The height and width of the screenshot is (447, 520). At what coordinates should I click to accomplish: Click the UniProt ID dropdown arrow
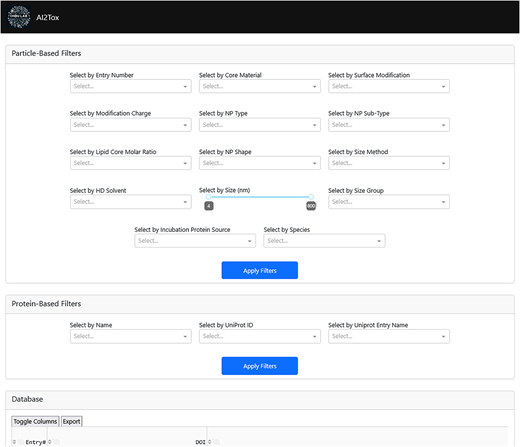click(314, 337)
